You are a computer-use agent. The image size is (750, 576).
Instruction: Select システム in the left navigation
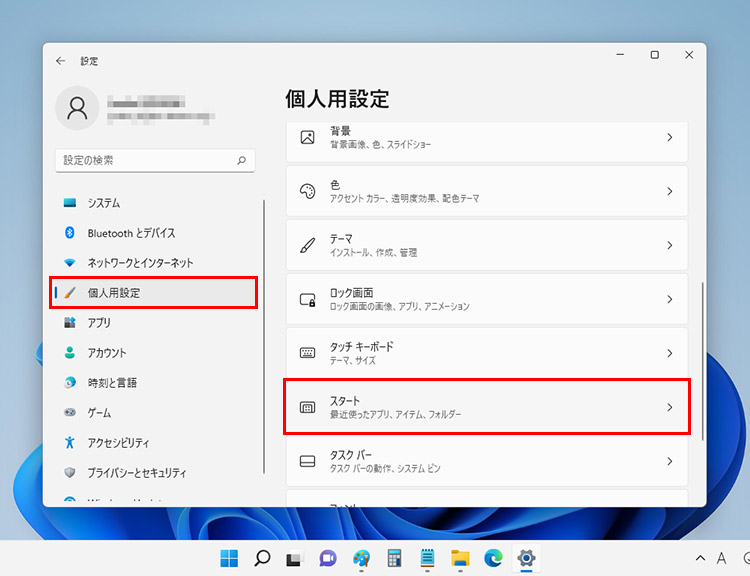pyautogui.click(x=104, y=203)
